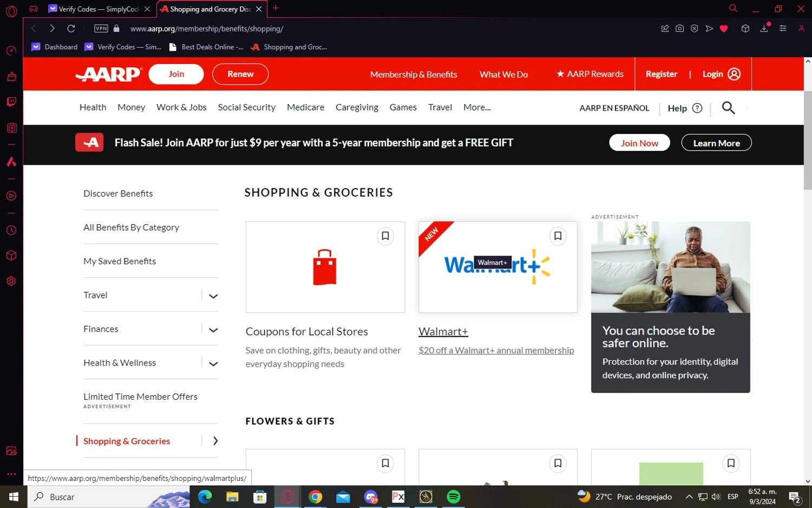Open Coupons for Local Stores title
Screen dimensions: 812x508
pos(306,331)
